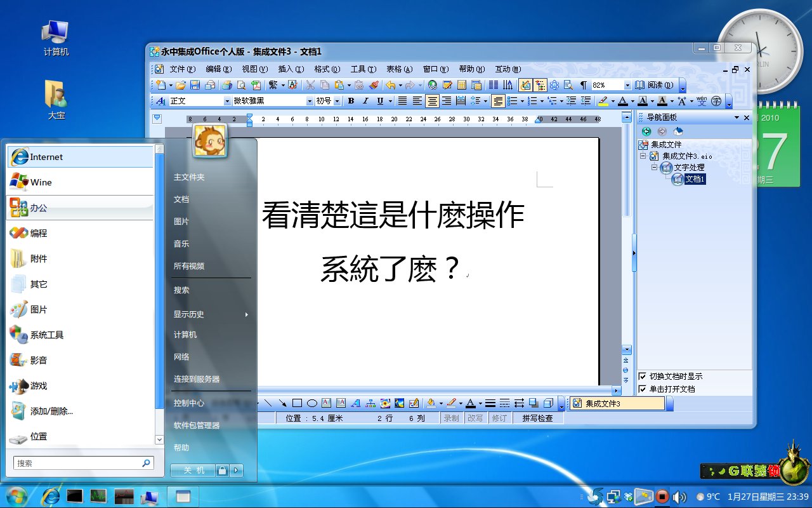Viewport: 812px width, 508px height.
Task: Open 软件包管理器 in start menu
Action: [x=197, y=425]
